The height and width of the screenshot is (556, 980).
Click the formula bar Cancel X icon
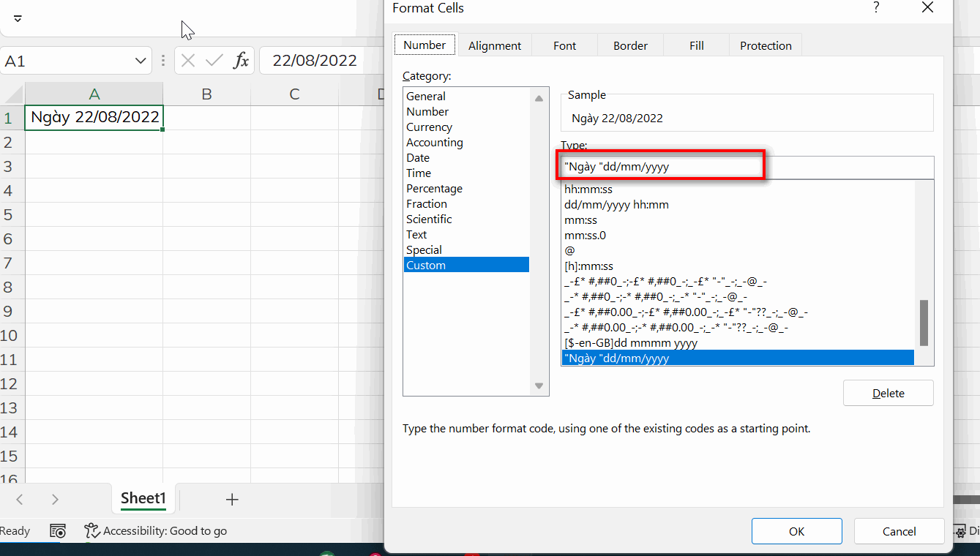pos(188,61)
